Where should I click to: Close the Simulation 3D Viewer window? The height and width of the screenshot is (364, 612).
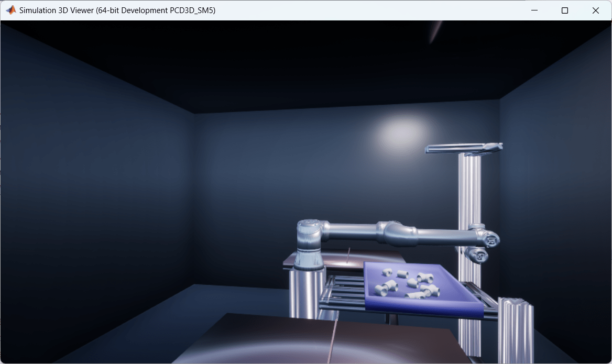596,10
